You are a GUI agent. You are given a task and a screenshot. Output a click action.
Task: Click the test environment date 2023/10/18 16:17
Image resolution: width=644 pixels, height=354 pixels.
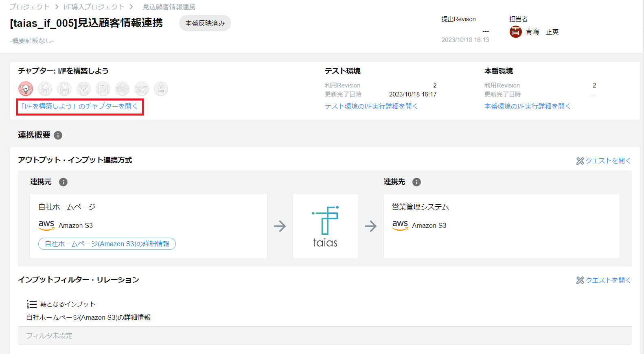pos(413,94)
